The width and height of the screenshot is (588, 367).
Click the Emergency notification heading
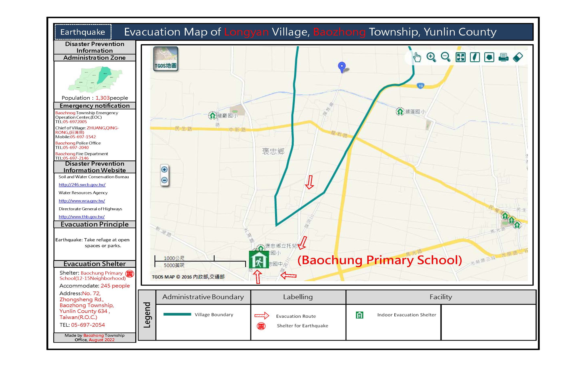(95, 106)
